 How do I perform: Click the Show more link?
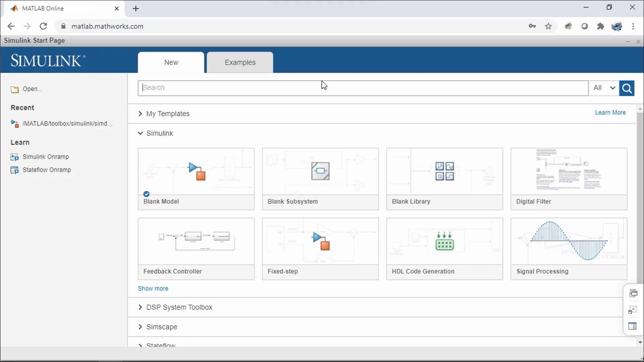pos(153,288)
